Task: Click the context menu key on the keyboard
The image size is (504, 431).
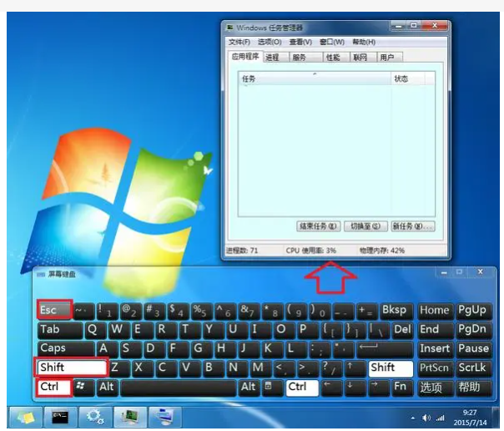Action: click(272, 388)
